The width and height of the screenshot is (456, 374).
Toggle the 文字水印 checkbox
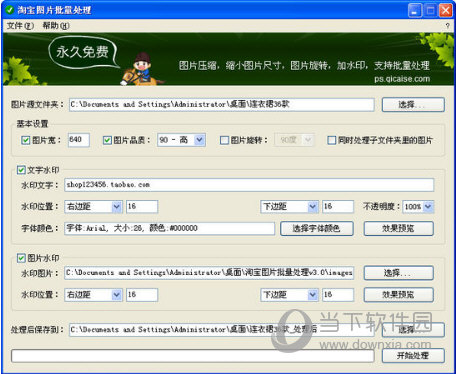[x=21, y=170]
